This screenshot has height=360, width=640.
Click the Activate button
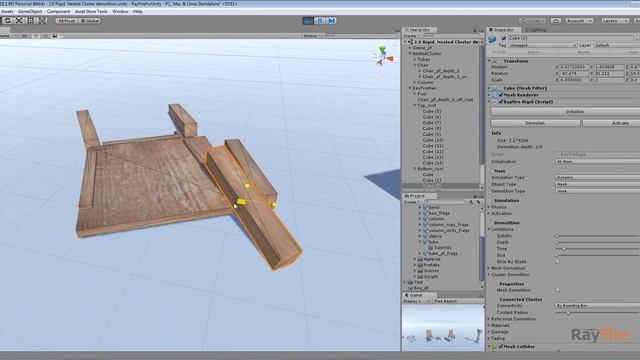click(611, 123)
